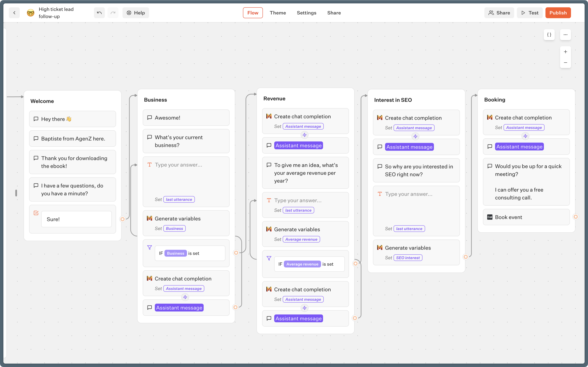Click the lightning bolt connector in the Revenue group
588x367 pixels.
[x=304, y=135]
